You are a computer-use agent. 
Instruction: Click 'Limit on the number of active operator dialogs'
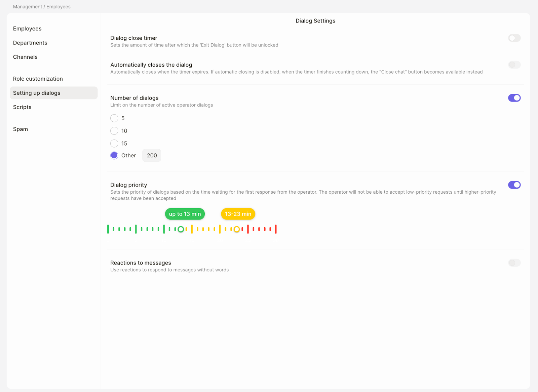[x=162, y=105]
